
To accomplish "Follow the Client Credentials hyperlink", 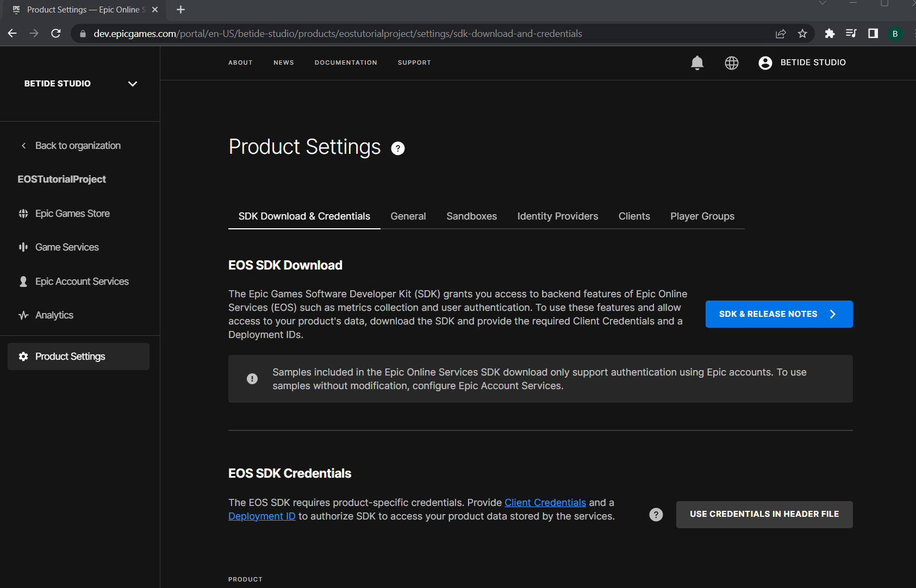I will (x=545, y=503).
